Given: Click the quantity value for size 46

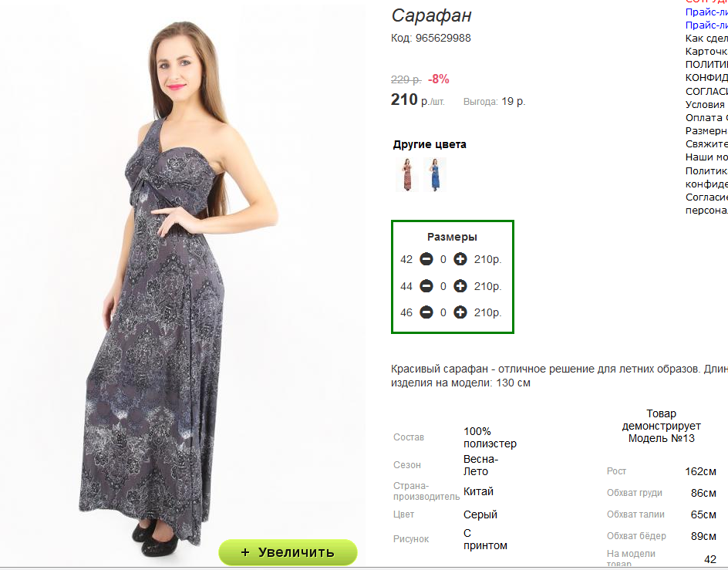Looking at the screenshot, I should coord(443,312).
